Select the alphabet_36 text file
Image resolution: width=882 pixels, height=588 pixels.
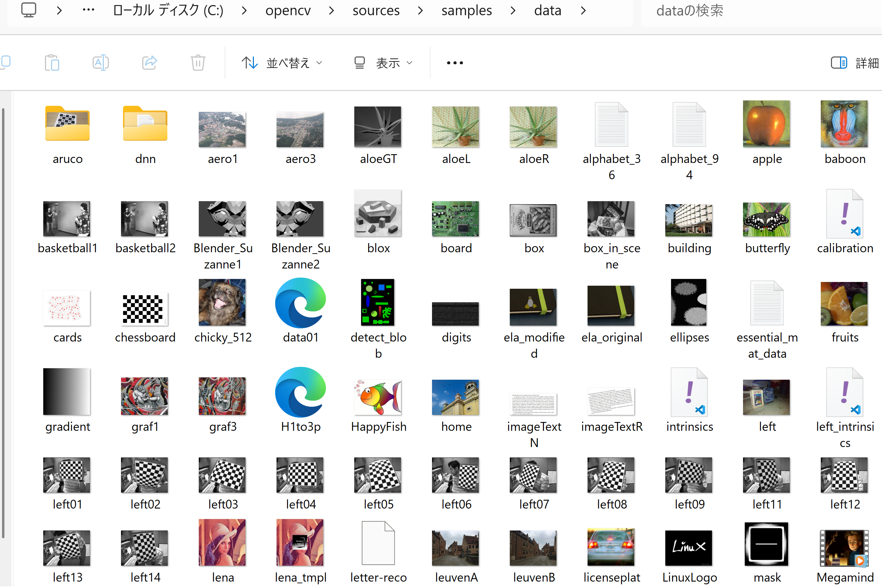(611, 124)
